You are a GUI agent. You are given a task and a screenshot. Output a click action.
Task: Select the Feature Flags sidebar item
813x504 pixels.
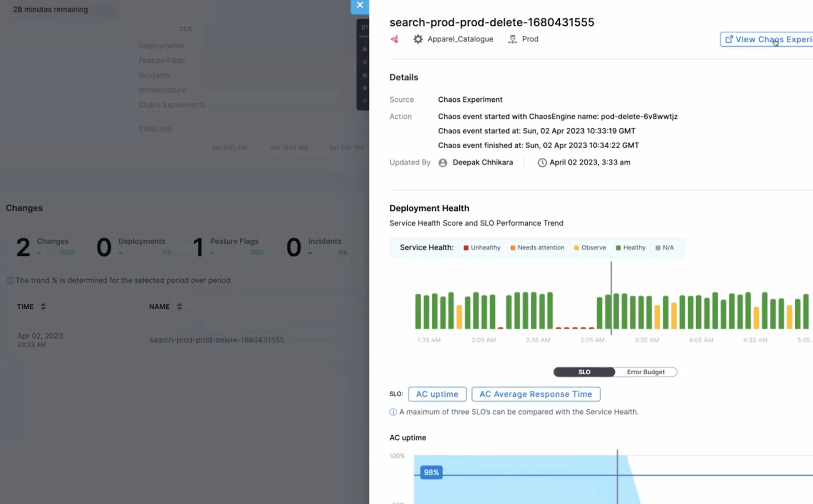pyautogui.click(x=161, y=60)
